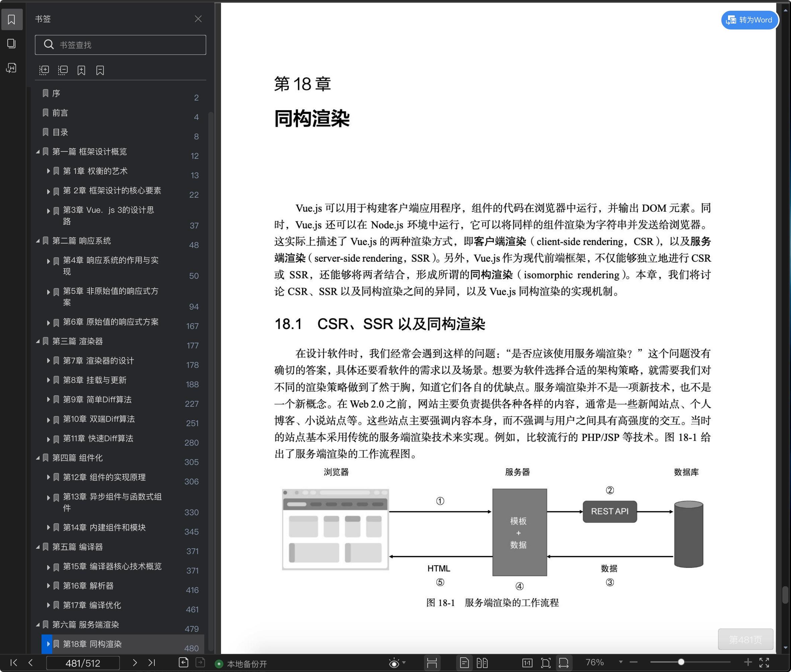The image size is (791, 672).
Task: Expand all bookmarks icon
Action: [x=44, y=70]
